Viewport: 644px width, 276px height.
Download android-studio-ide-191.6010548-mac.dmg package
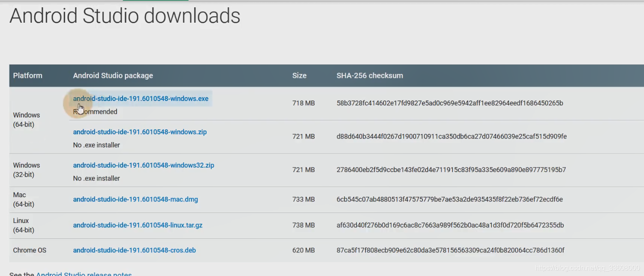135,199
